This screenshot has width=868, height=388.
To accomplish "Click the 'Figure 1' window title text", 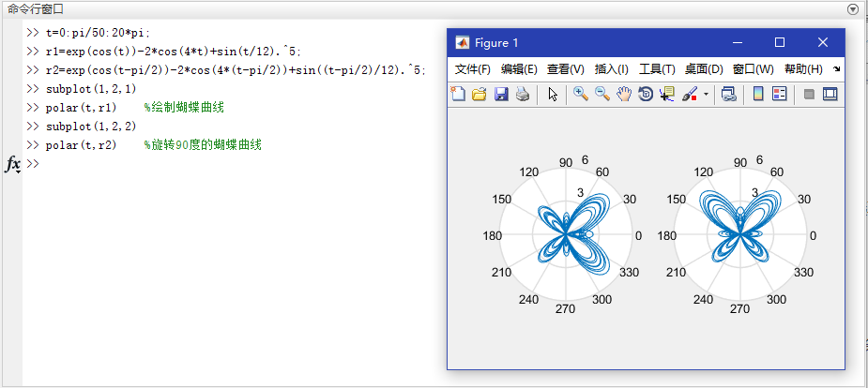I will click(x=496, y=42).
